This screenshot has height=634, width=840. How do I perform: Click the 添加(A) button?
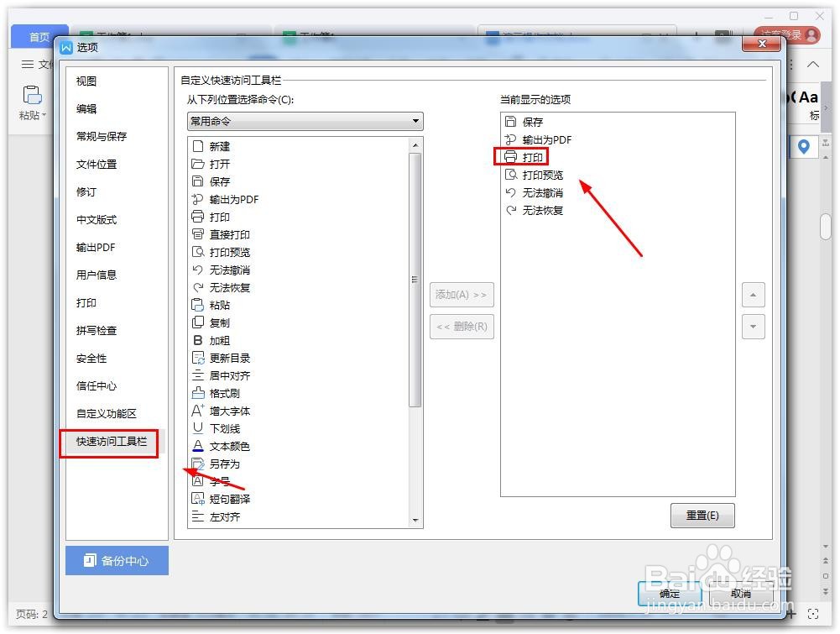(x=461, y=294)
